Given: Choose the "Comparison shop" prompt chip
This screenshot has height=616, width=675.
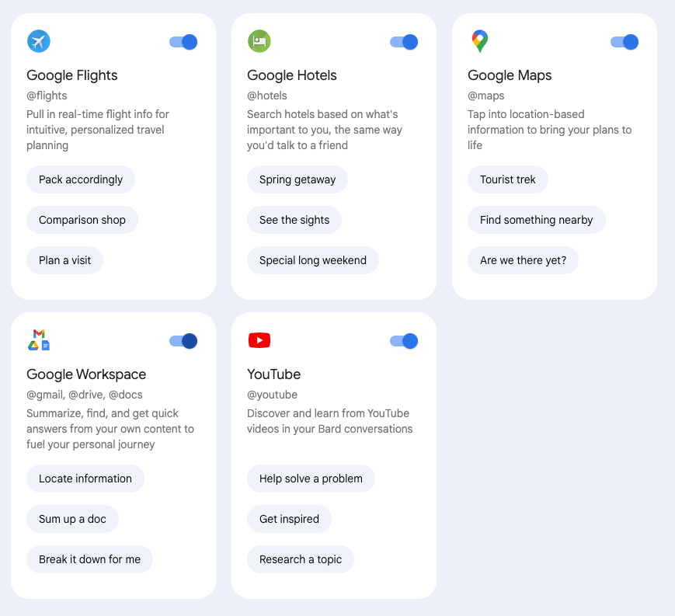Looking at the screenshot, I should (82, 220).
